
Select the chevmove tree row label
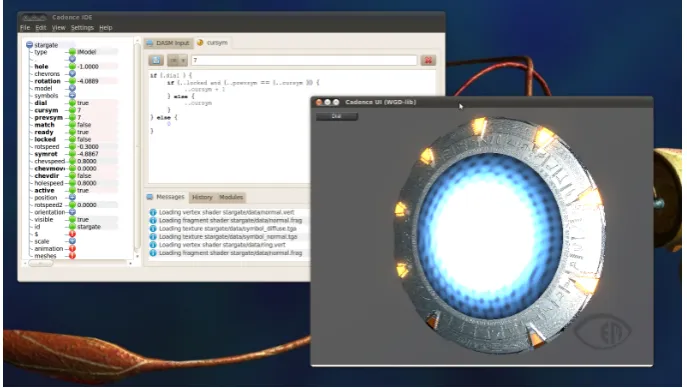click(50, 169)
